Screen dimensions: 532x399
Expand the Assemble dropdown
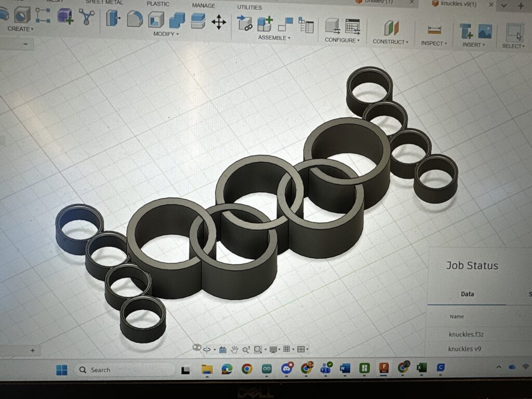[x=274, y=38]
